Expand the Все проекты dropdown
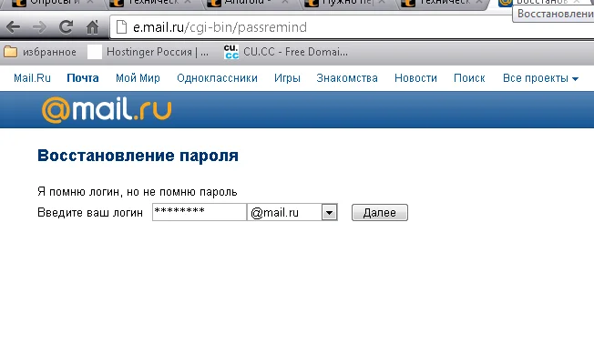Image resolution: width=594 pixels, height=364 pixels. (x=540, y=78)
